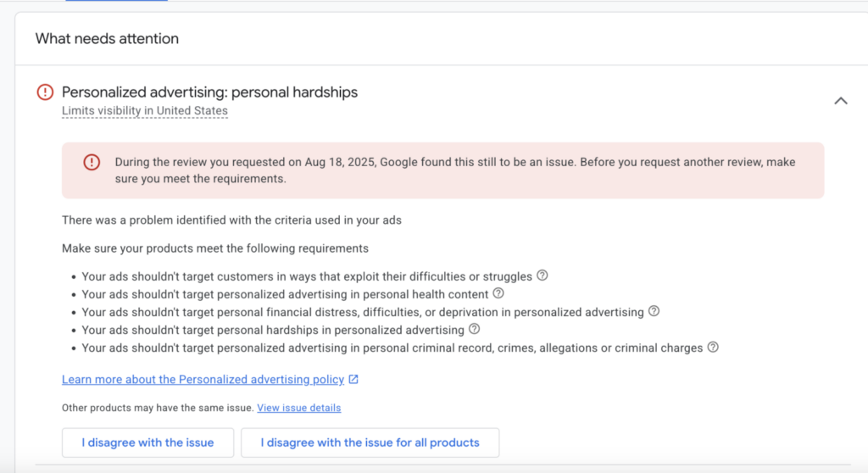The height and width of the screenshot is (473, 868).
Task: Click the warning icon in the pink banner
Action: tap(92, 162)
